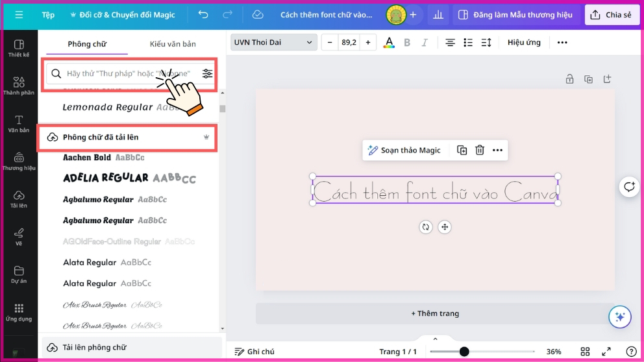Viewport: 644px width, 362px height.
Task: Toggle italic formatting
Action: point(425,42)
